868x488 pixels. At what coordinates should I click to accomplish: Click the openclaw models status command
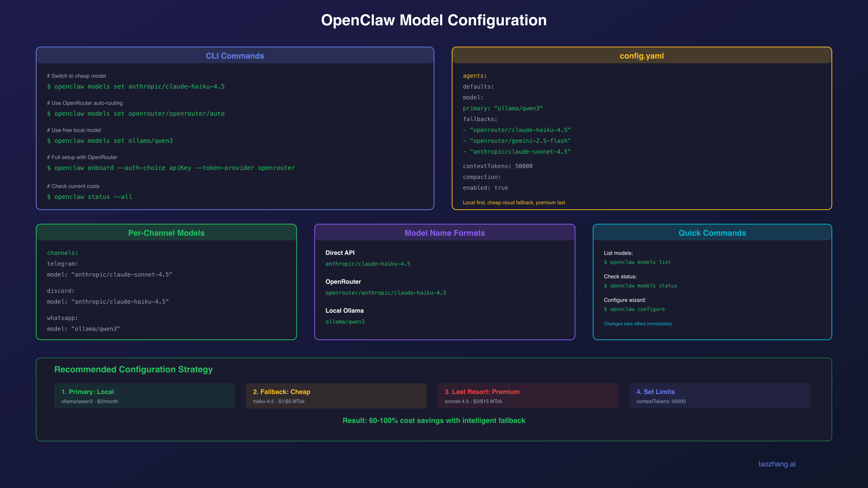pos(640,286)
